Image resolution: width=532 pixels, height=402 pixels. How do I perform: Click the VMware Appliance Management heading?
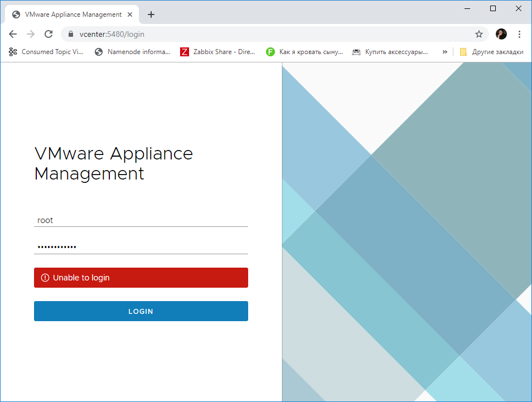click(114, 163)
